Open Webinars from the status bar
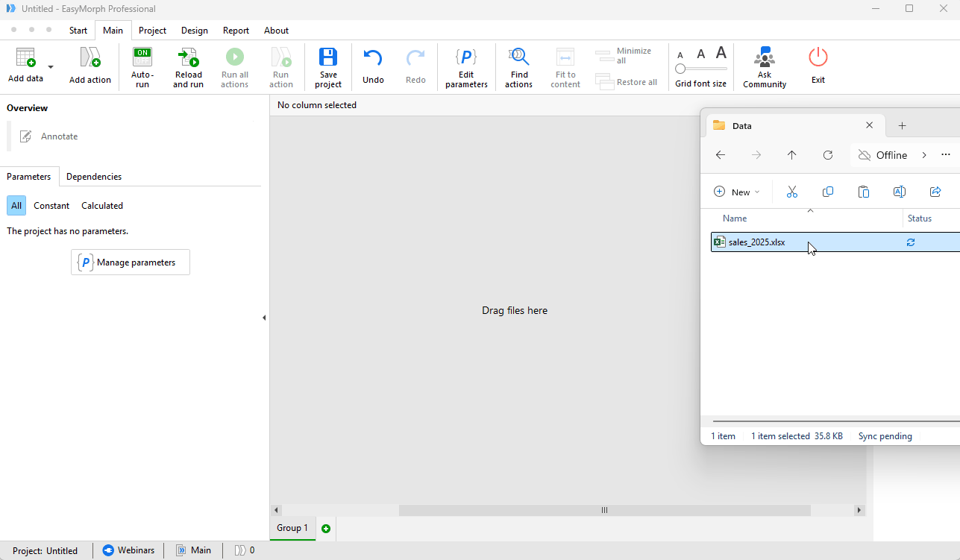 [x=128, y=550]
